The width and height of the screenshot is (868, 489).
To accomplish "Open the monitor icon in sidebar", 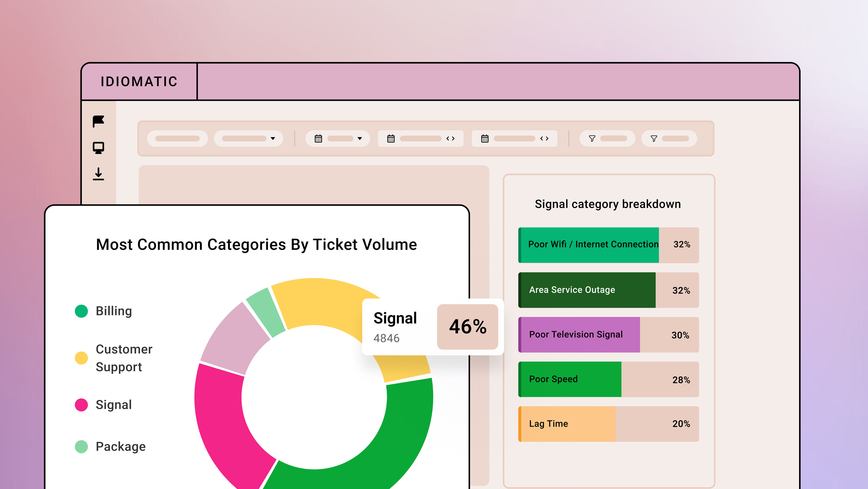I will (x=98, y=148).
